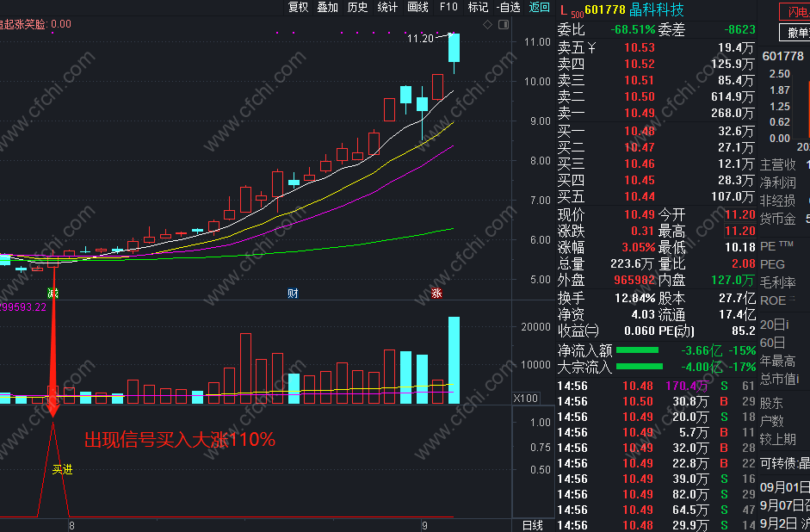Click the cyan 返回 back button
This screenshot has width=810, height=532.
tap(540, 7)
